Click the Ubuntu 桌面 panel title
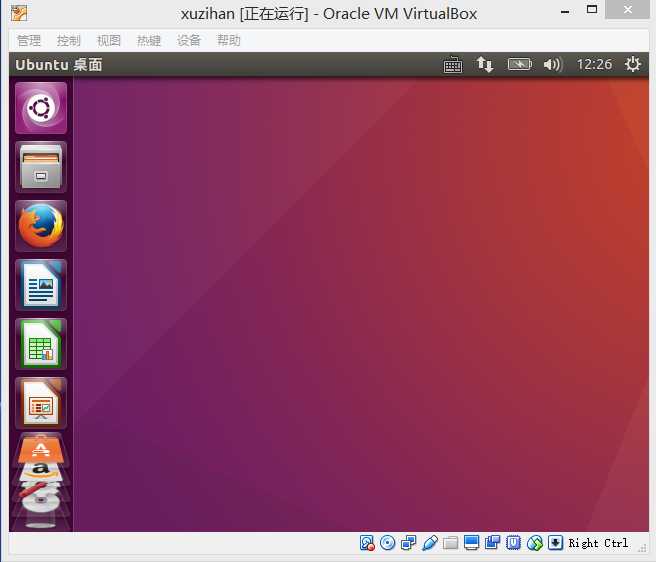This screenshot has height=562, width=656. (59, 65)
